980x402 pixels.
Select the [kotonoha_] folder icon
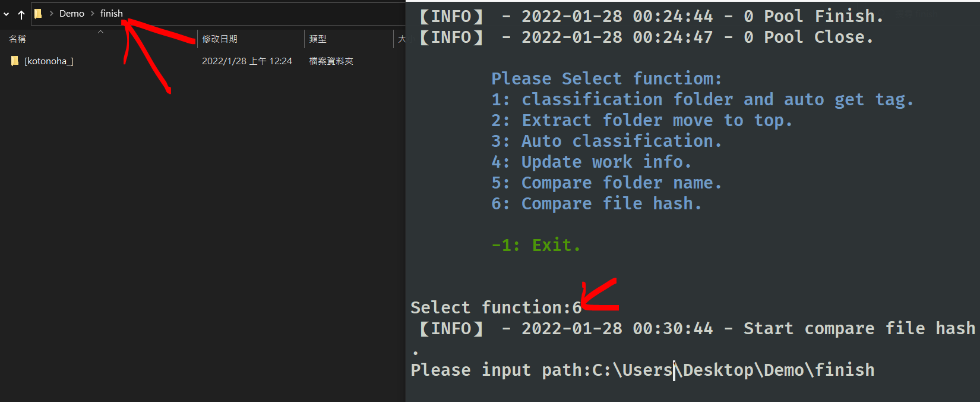(x=15, y=61)
